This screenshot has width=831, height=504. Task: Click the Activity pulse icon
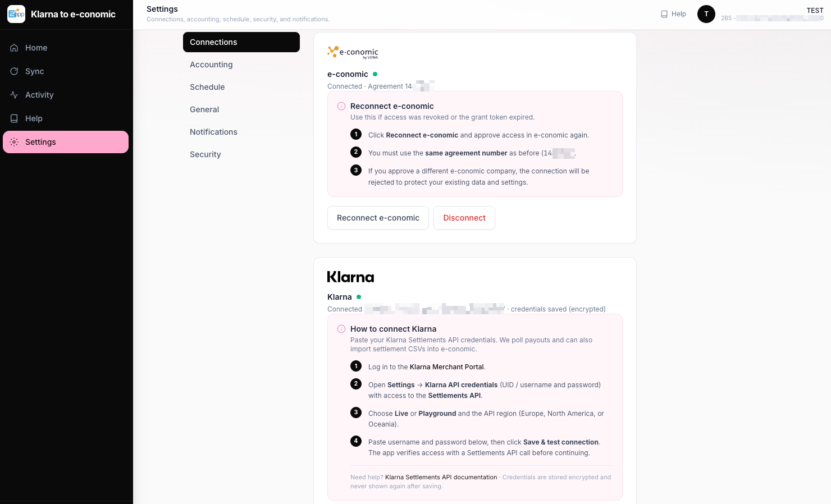coord(14,95)
